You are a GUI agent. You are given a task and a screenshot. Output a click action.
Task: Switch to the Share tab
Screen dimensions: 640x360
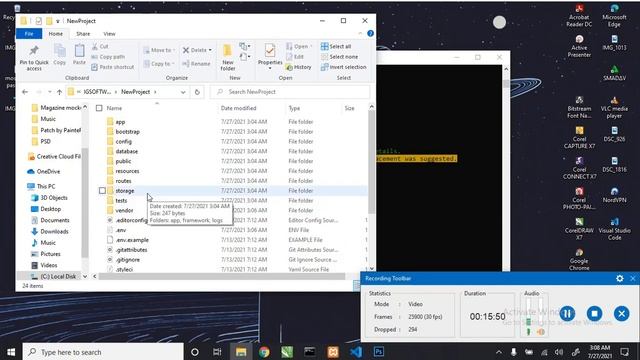83,34
